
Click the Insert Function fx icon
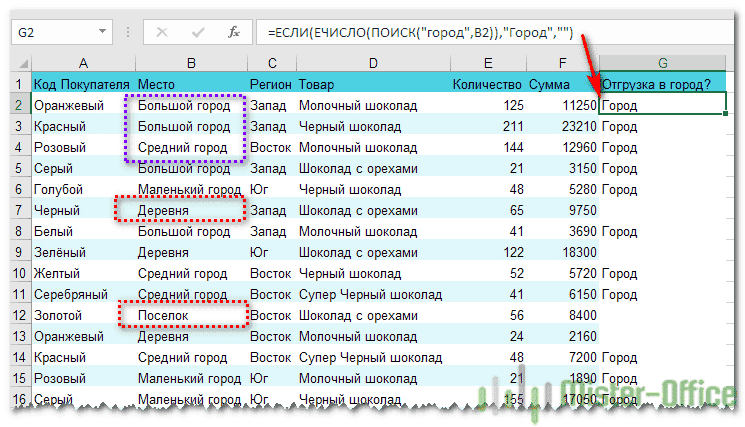(x=234, y=32)
